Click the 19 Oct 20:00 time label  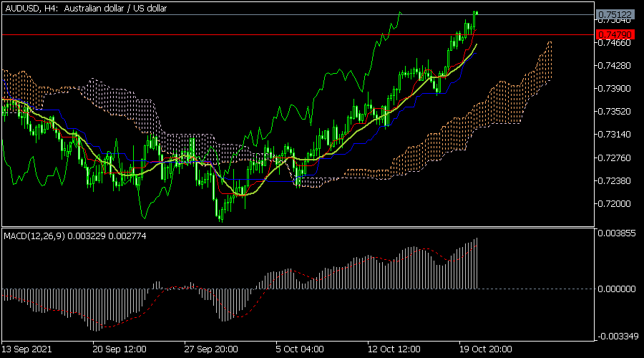click(x=485, y=349)
